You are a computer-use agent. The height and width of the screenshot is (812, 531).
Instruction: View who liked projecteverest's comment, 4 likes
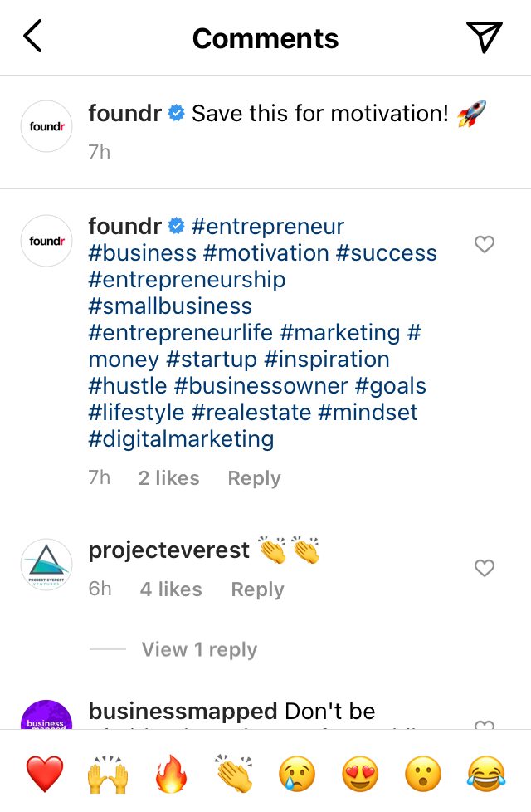[171, 589]
